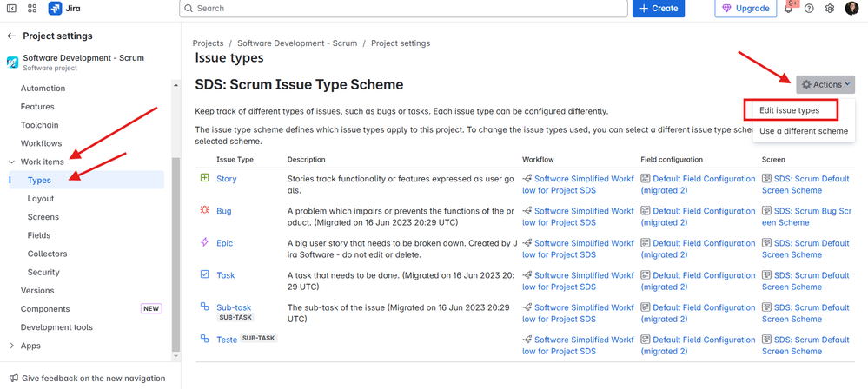
Task: Open the app switcher grid icon
Action: 31,9
